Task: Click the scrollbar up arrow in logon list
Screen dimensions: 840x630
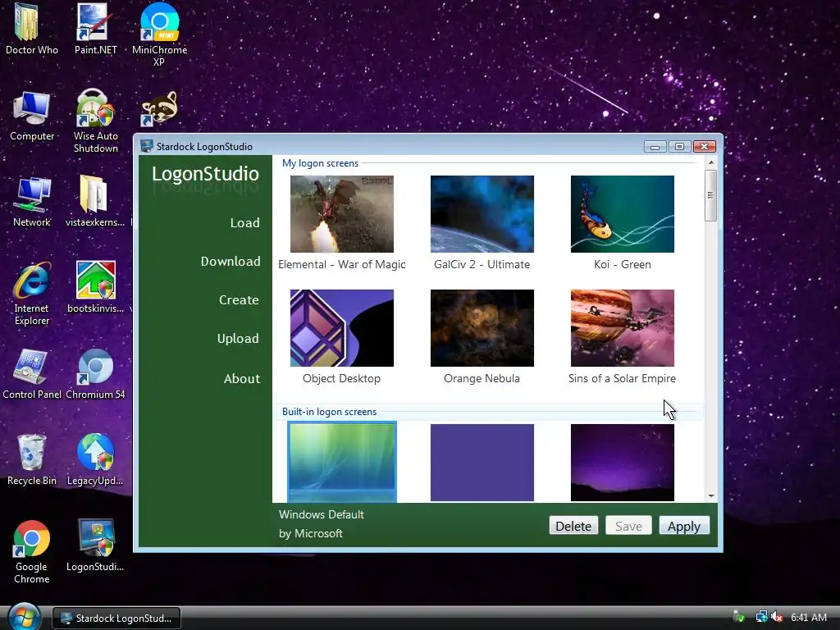Action: click(x=711, y=162)
